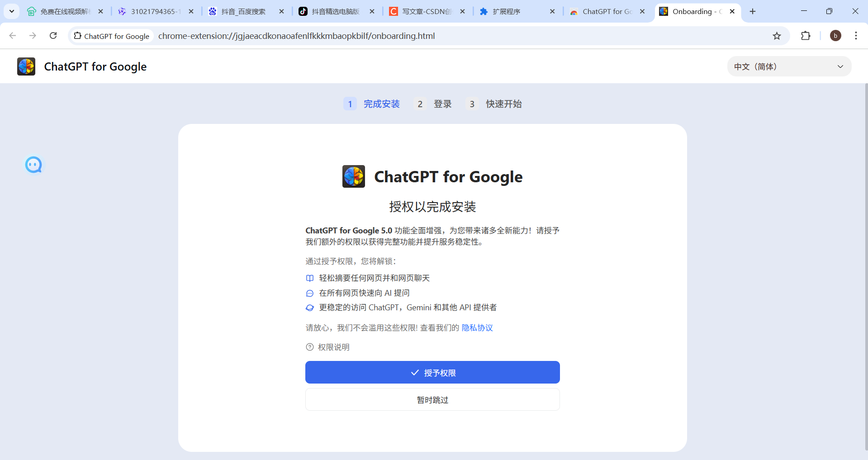Reload the page with the refresh icon
This screenshot has width=868, height=460.
[x=53, y=36]
